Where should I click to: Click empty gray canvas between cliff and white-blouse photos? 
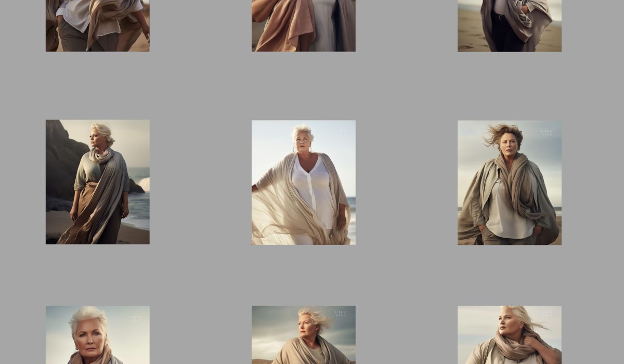(x=200, y=182)
